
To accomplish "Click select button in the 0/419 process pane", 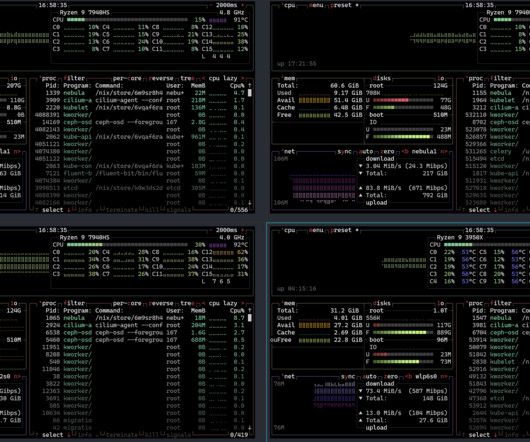I will (52, 435).
